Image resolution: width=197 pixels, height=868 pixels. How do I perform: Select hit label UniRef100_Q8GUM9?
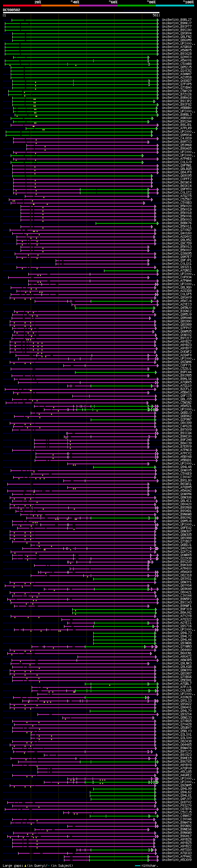[x=176, y=40]
